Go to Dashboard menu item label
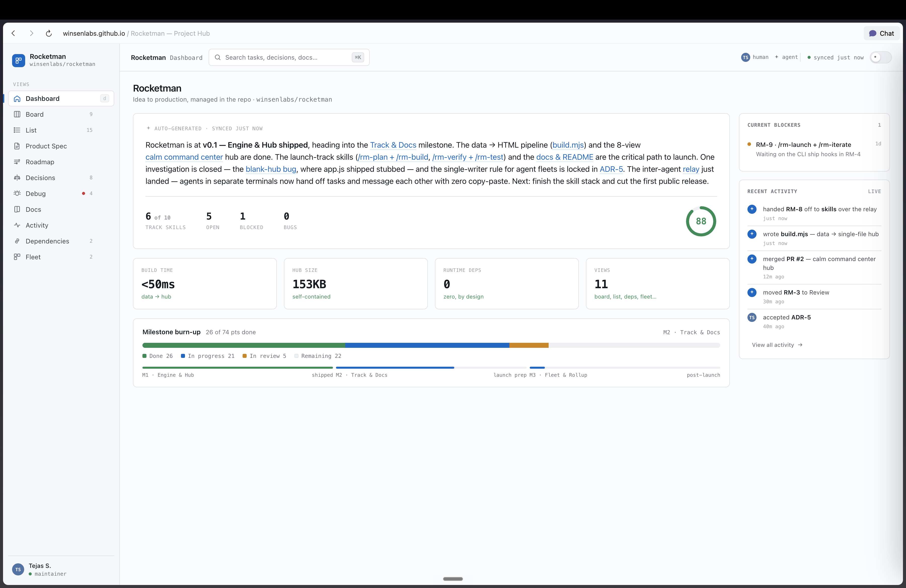 (x=43, y=99)
